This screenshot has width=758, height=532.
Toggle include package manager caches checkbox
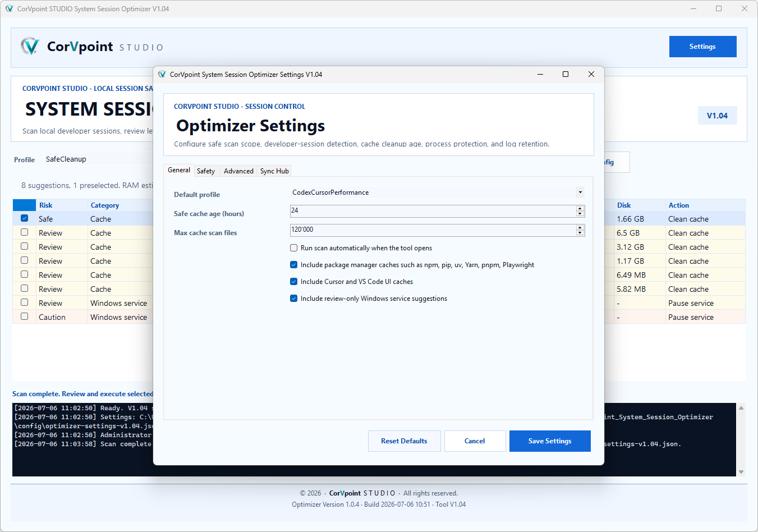[x=293, y=265]
